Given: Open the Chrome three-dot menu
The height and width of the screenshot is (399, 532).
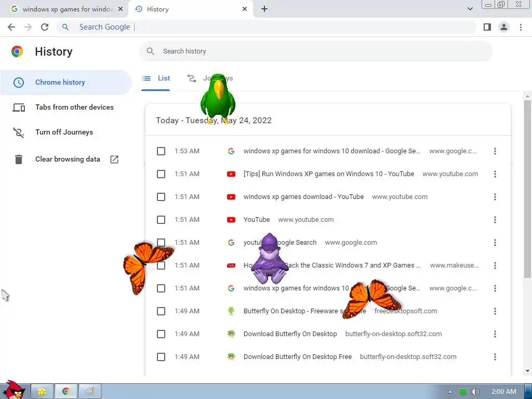Looking at the screenshot, I should 521,27.
